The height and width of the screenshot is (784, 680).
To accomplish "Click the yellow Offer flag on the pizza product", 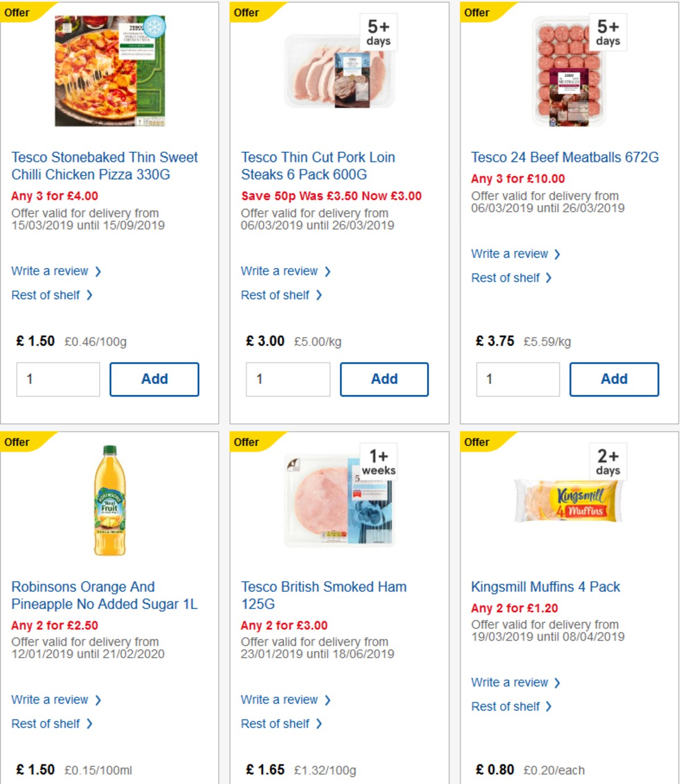I will 18,12.
